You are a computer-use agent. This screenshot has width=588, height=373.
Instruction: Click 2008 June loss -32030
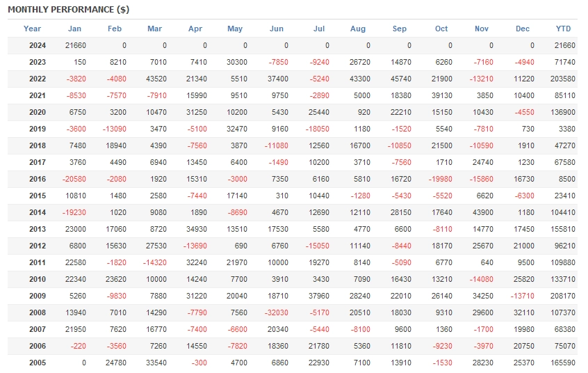coord(277,313)
